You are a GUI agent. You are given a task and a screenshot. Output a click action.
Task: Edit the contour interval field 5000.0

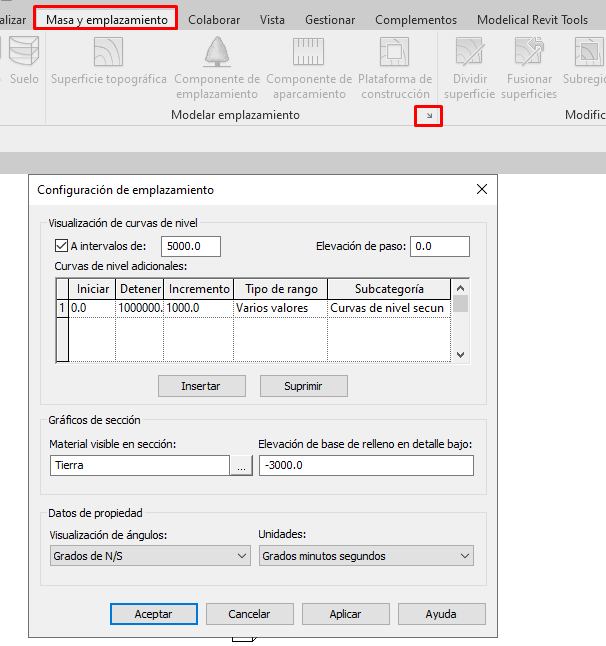point(191,246)
